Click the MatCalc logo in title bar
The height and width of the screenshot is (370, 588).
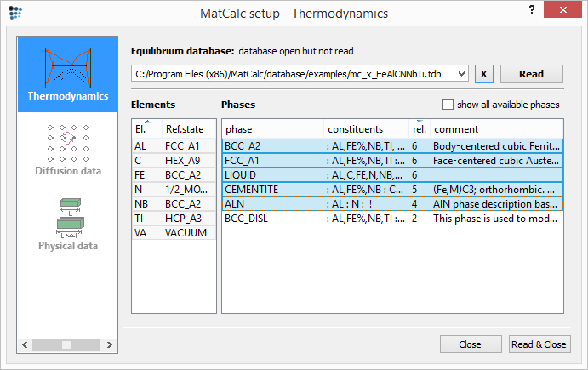[15, 13]
